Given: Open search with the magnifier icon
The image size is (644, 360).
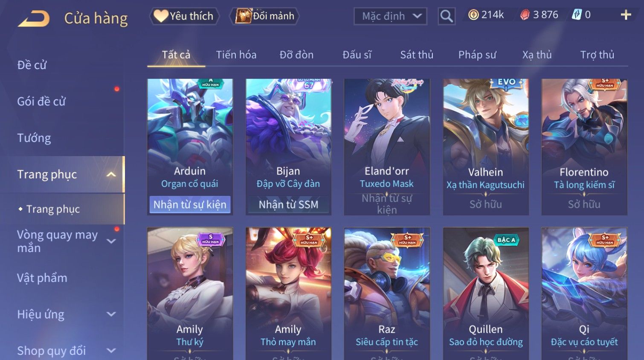Looking at the screenshot, I should tap(447, 16).
